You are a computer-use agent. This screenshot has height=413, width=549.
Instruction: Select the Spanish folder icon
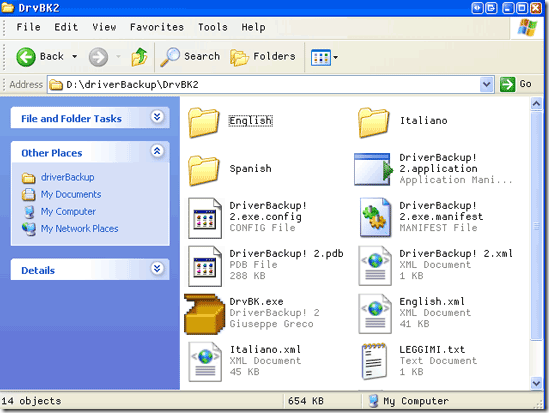204,170
